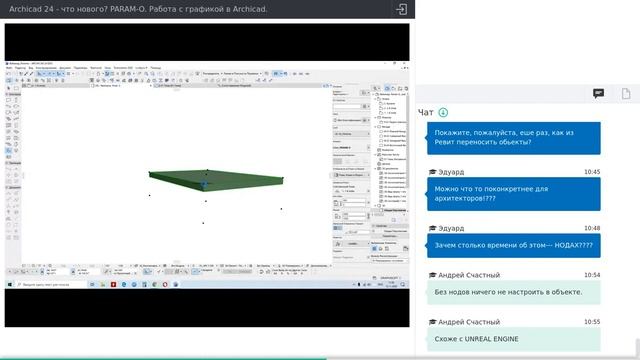Open the Конструирование menu
Screen dimensions: 640x360
coord(46,68)
